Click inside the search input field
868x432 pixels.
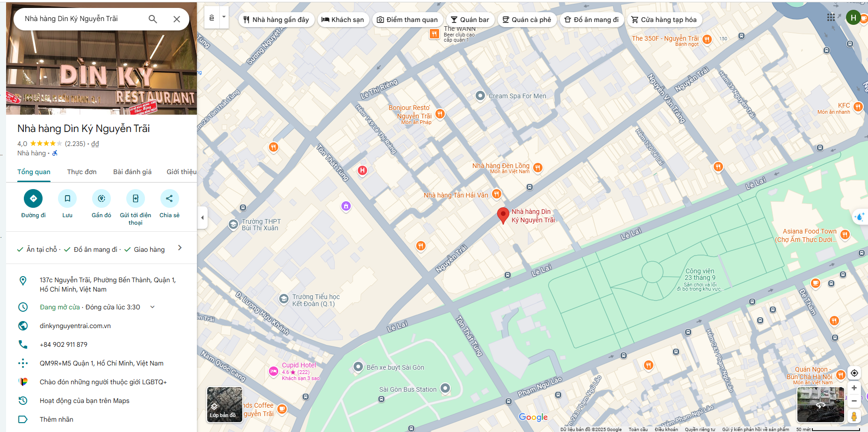82,19
